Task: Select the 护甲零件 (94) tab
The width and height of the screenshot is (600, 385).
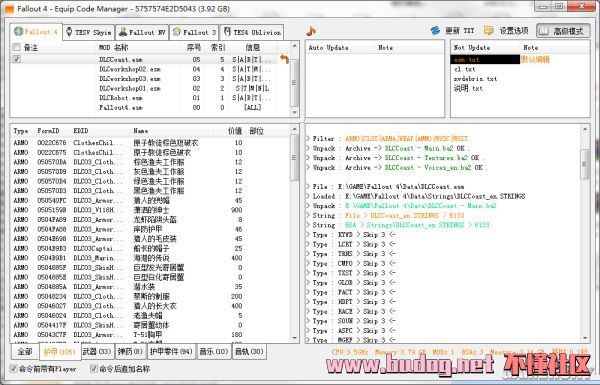Action: (171, 352)
